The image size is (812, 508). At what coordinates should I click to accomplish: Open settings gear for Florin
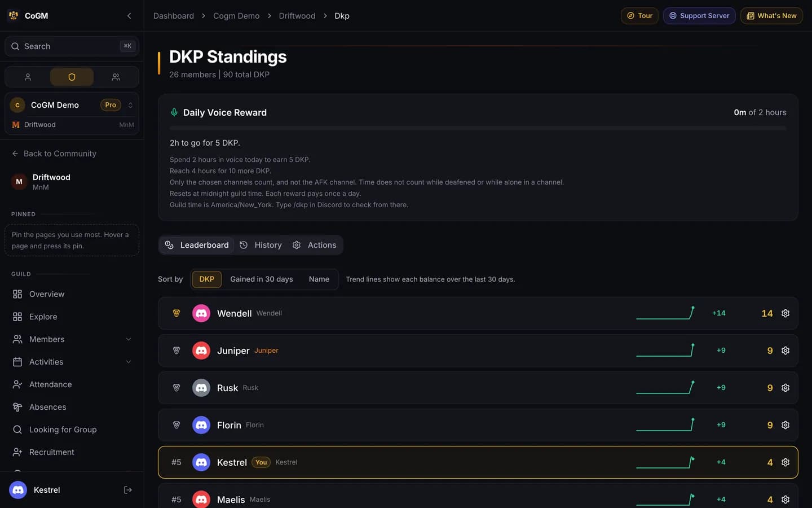[x=785, y=425]
